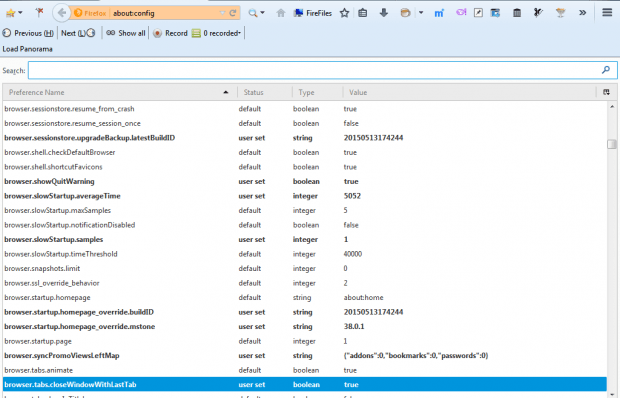Click the funnel-shaped toolbar icon

tap(560, 13)
